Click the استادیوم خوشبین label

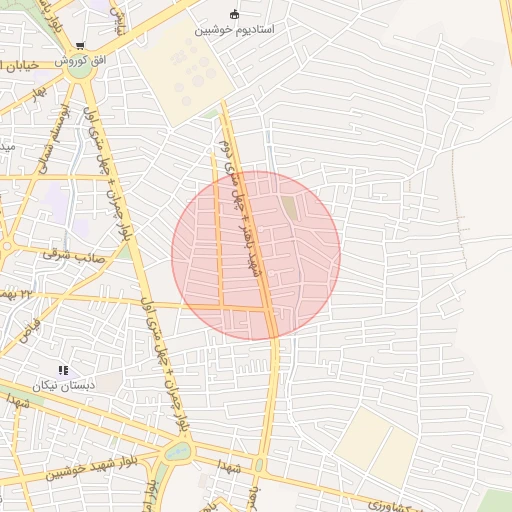(x=234, y=30)
